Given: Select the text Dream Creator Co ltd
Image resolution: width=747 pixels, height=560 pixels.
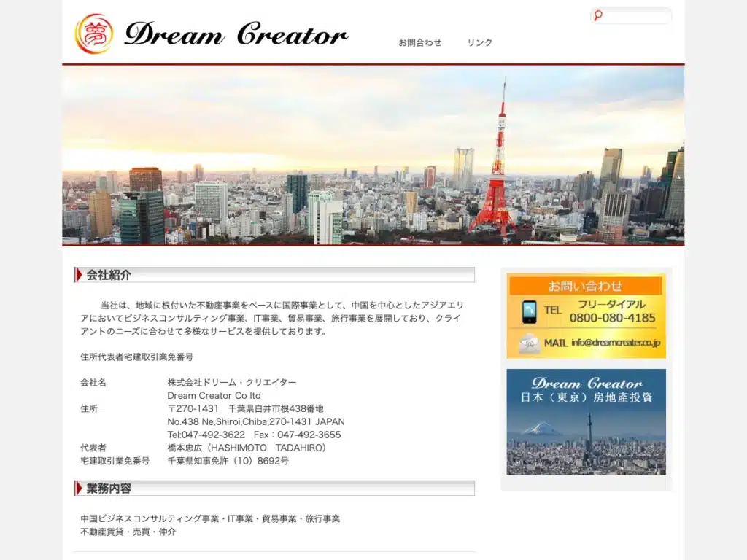Looking at the screenshot, I should coord(214,395).
